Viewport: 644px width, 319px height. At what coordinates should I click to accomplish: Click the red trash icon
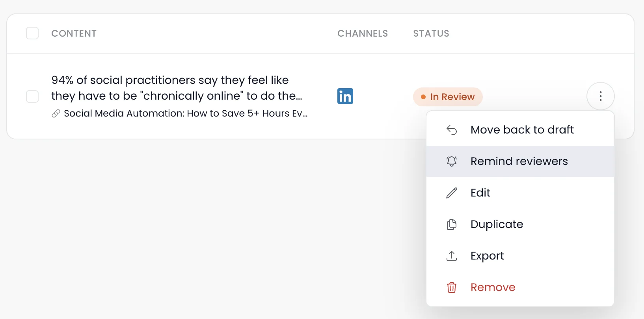tap(452, 287)
